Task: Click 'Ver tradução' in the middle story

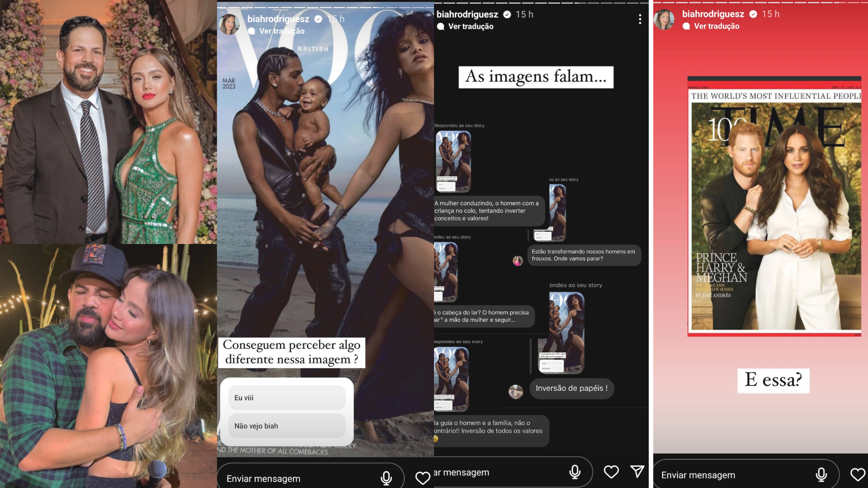Action: coord(471,27)
